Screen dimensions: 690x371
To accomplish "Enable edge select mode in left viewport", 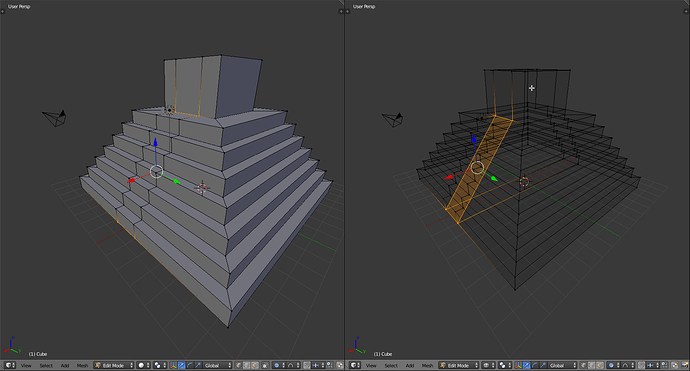I will point(246,365).
